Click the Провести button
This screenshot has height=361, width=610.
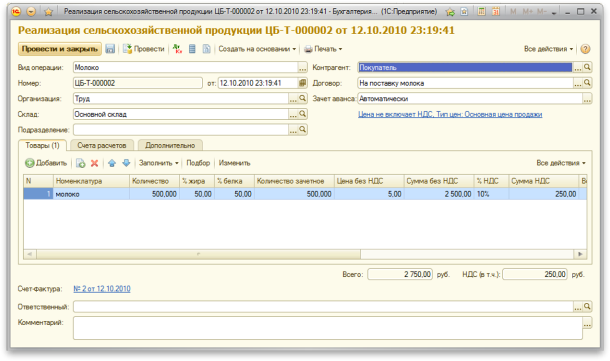[144, 49]
